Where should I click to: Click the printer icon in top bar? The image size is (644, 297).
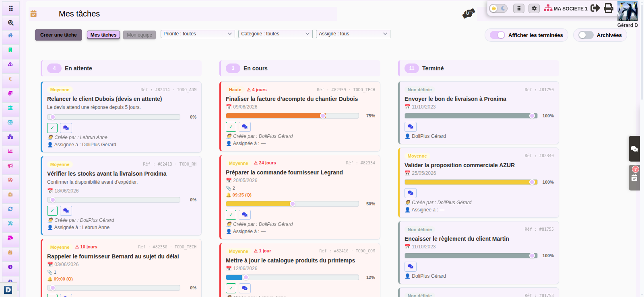coord(609,8)
